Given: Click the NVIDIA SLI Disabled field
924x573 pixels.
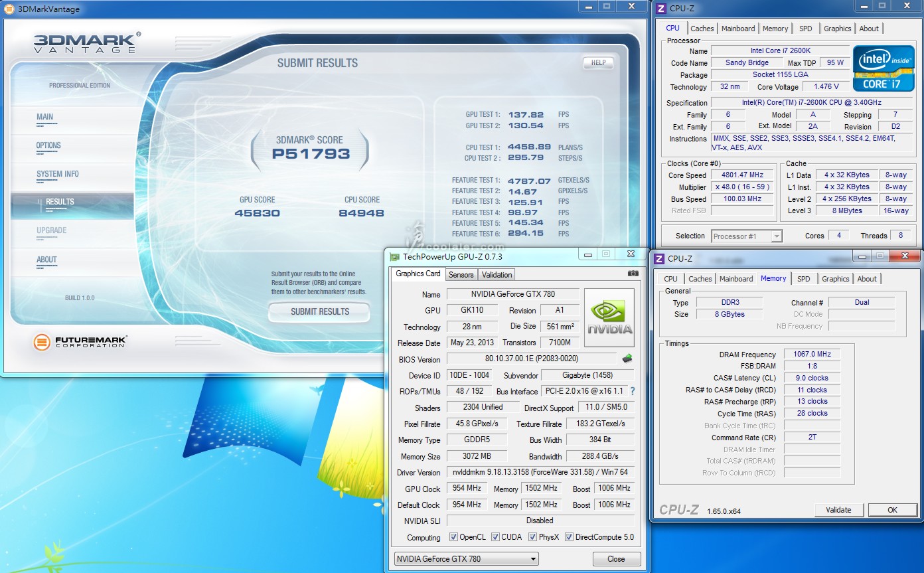Looking at the screenshot, I should (540, 521).
